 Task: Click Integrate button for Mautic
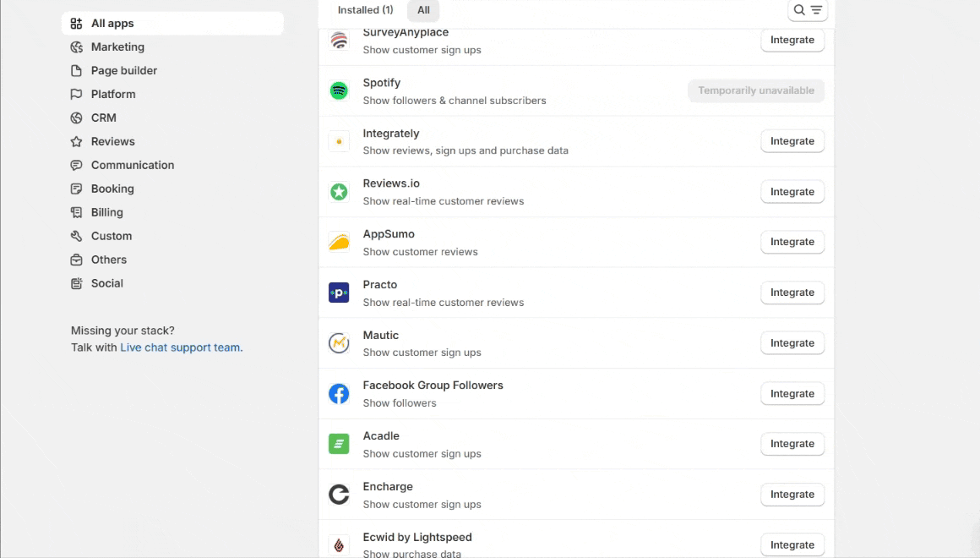pyautogui.click(x=792, y=343)
